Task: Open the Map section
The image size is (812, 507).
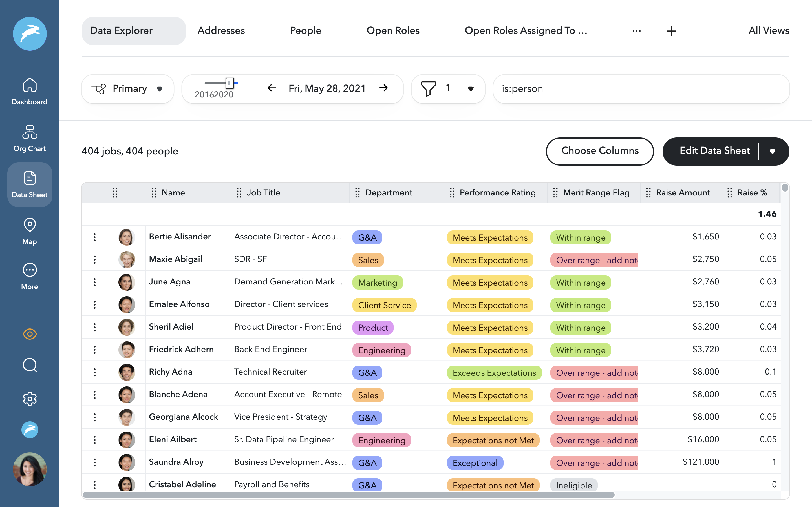Action: pos(30,231)
